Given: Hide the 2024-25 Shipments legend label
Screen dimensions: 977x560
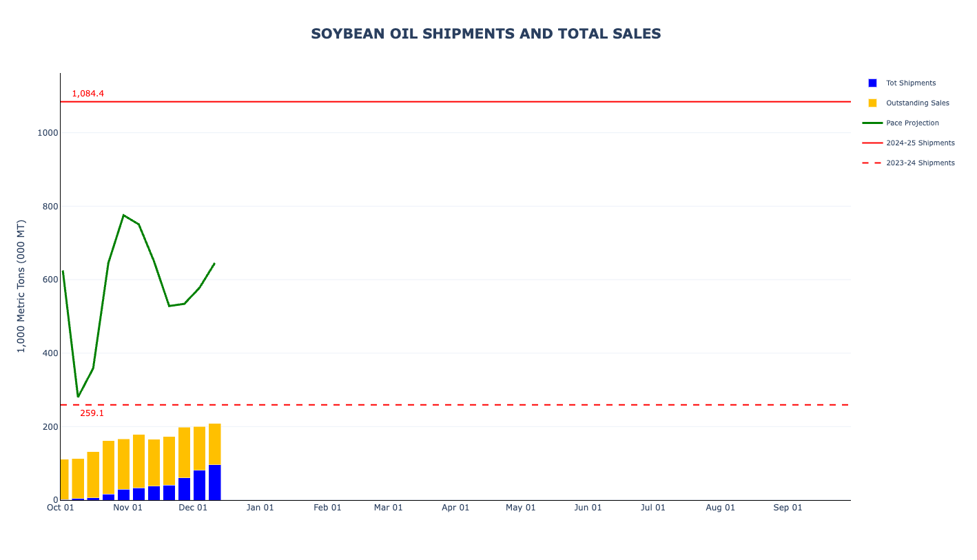Looking at the screenshot, I should (920, 143).
